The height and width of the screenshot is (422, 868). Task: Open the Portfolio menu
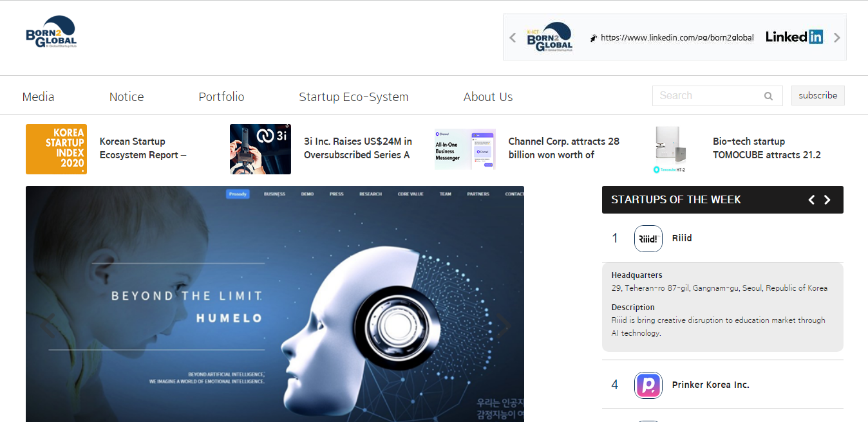222,96
